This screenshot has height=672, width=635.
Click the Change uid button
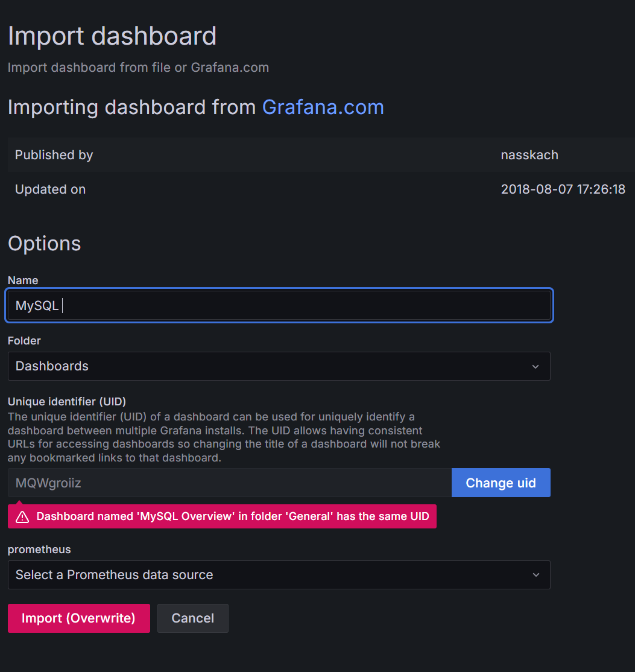click(501, 483)
